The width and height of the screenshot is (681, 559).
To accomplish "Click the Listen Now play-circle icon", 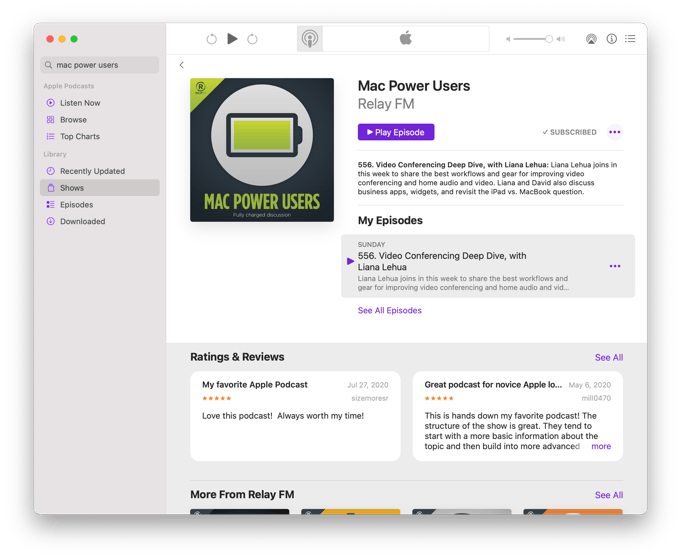I will [x=51, y=103].
